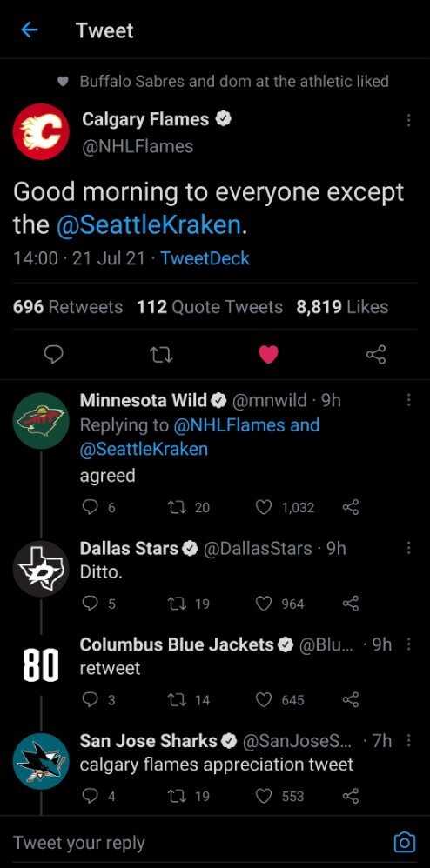Like the Minnesota Wild reply
This screenshot has width=430, height=868.
point(264,507)
